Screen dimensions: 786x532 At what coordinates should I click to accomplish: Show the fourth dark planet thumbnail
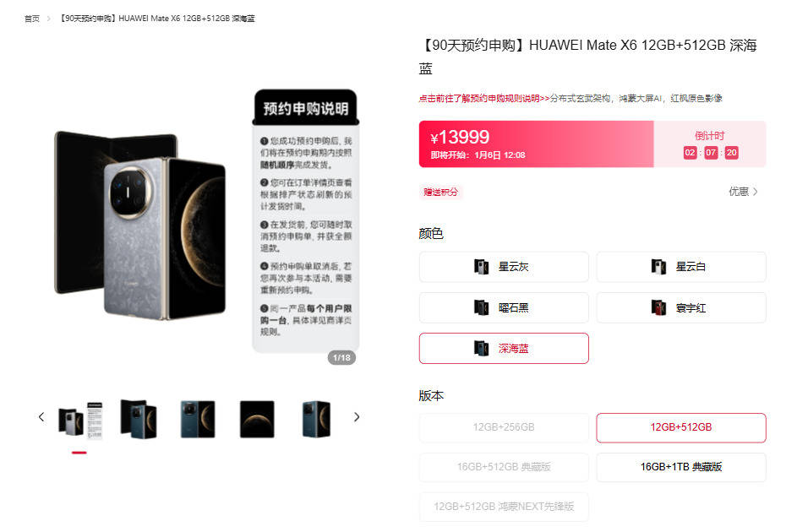pos(257,419)
